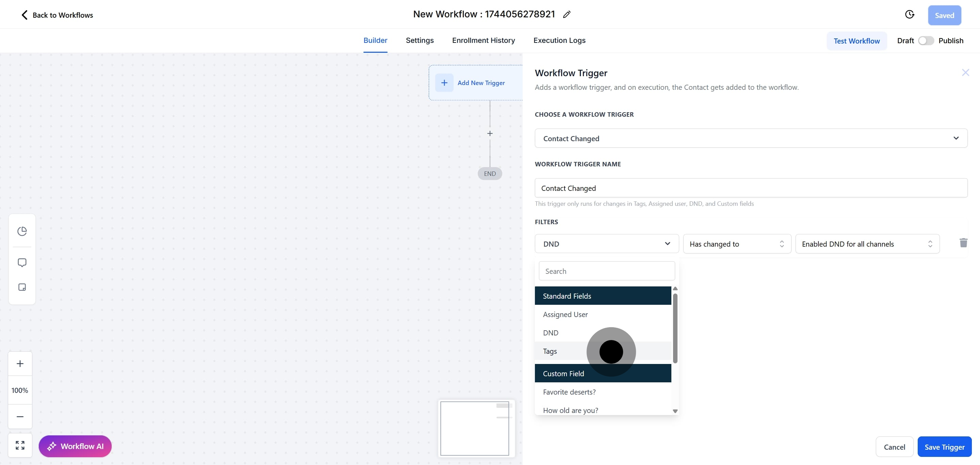Open the stats pie chart icon in sidebar

coord(22,231)
